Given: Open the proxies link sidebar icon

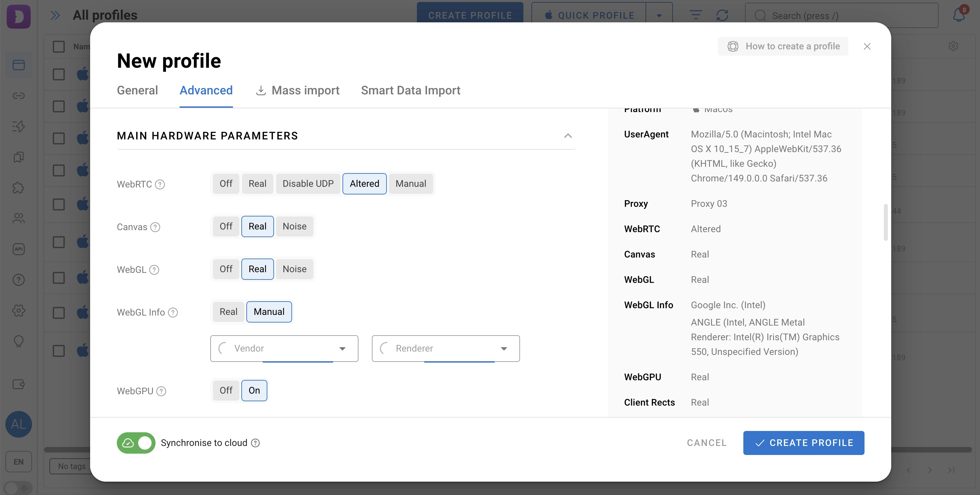Looking at the screenshot, I should coord(18,95).
